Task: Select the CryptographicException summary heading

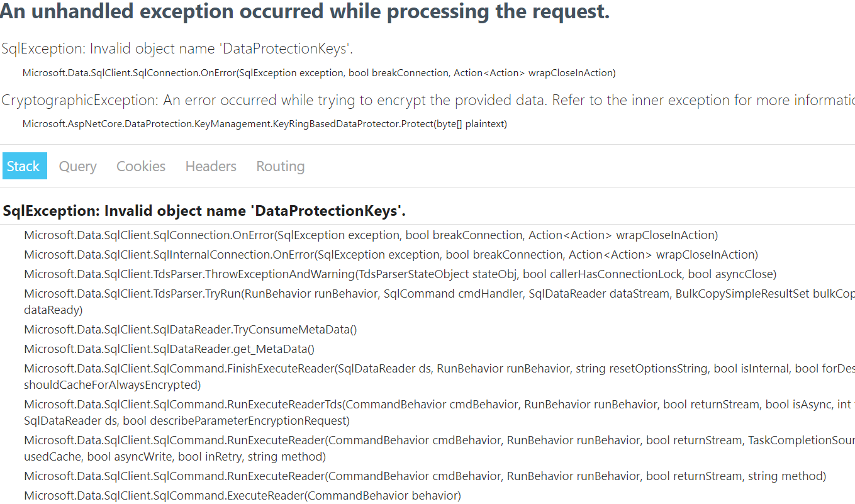Action: tap(352, 99)
